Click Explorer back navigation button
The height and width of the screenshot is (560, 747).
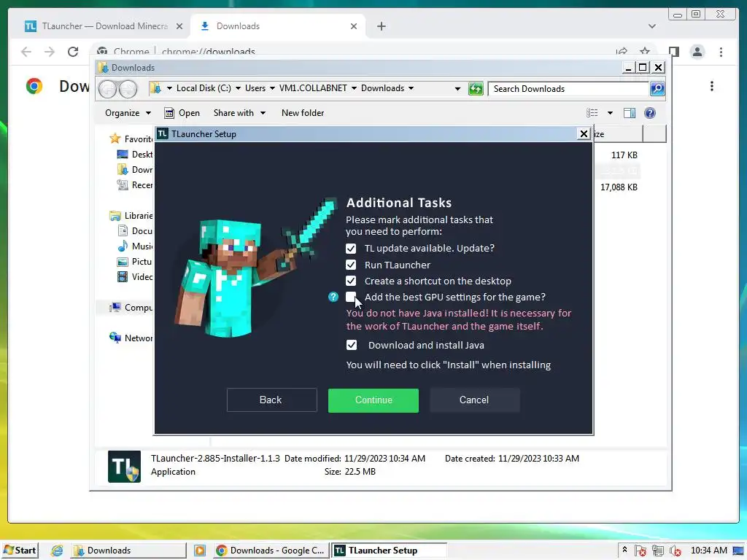pos(108,89)
